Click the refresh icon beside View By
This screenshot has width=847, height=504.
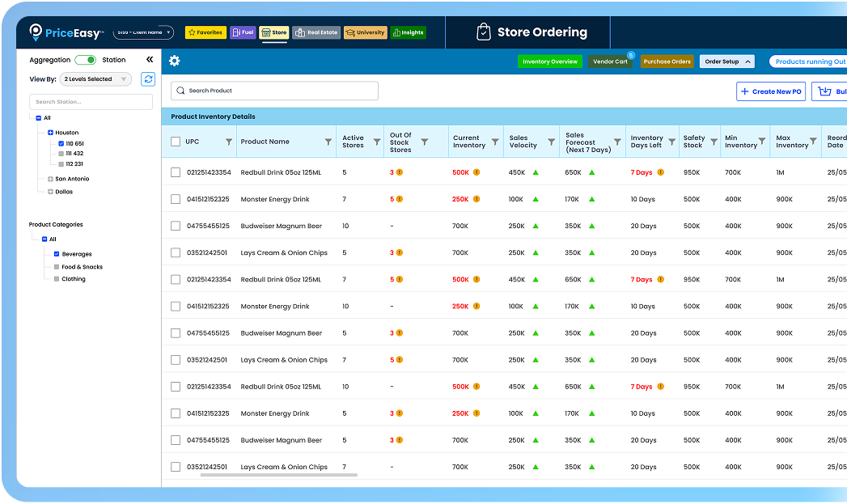tap(147, 79)
